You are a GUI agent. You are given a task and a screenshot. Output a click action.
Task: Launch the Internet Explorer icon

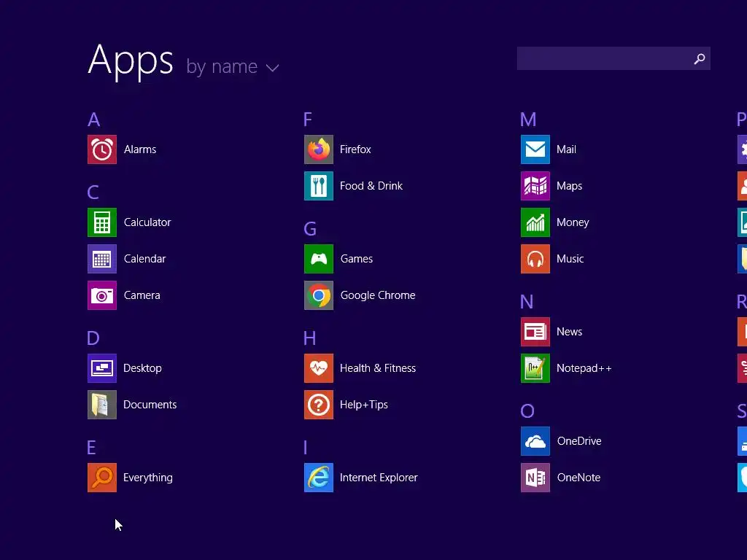pos(319,478)
